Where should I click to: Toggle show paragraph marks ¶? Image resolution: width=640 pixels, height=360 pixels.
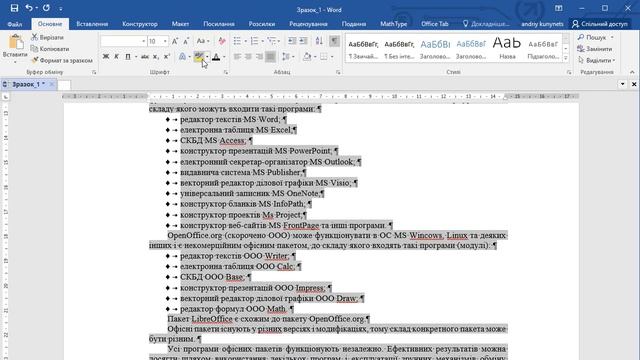[x=334, y=41]
